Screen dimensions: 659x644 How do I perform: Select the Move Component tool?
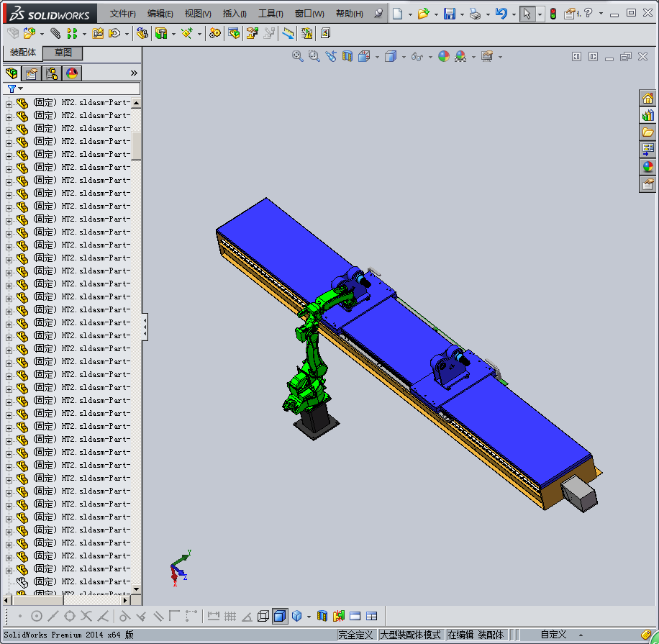[x=114, y=33]
